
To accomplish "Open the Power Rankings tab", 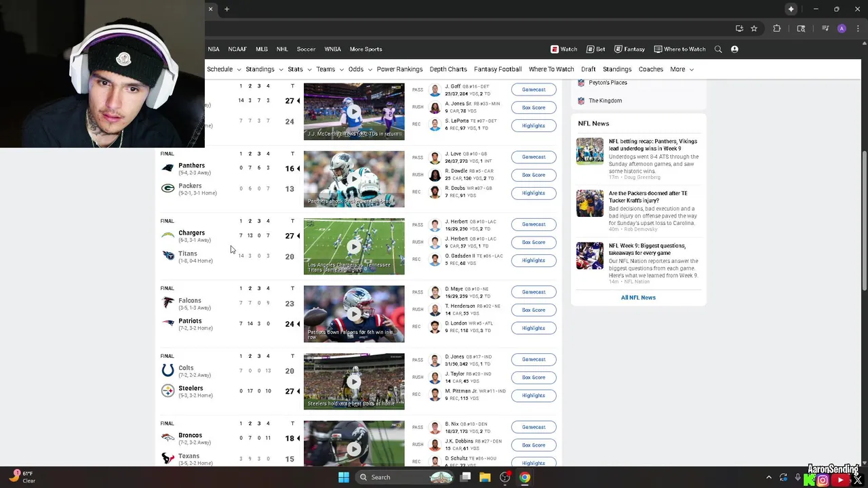I will pyautogui.click(x=399, y=69).
